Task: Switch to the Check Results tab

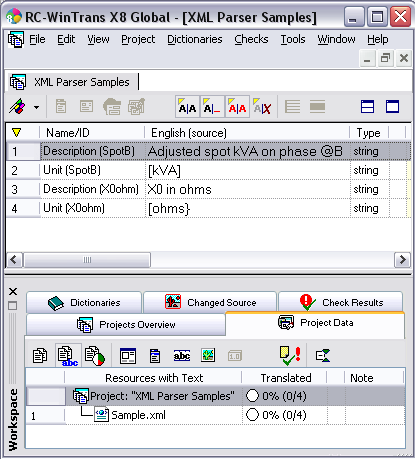Action: (341, 303)
